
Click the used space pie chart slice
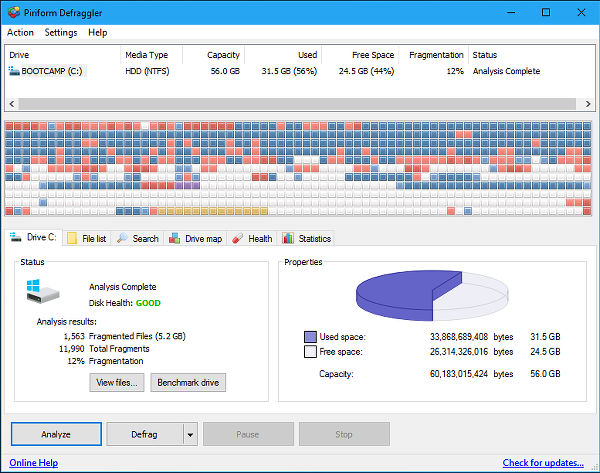[402, 294]
